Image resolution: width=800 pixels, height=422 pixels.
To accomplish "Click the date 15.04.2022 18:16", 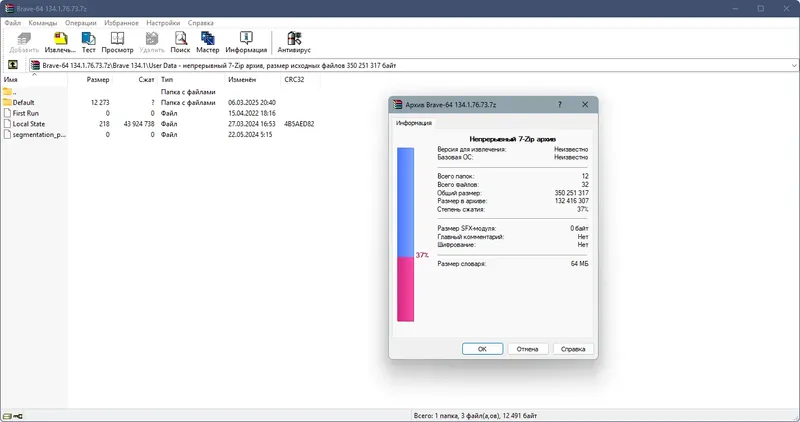I will coord(252,113).
